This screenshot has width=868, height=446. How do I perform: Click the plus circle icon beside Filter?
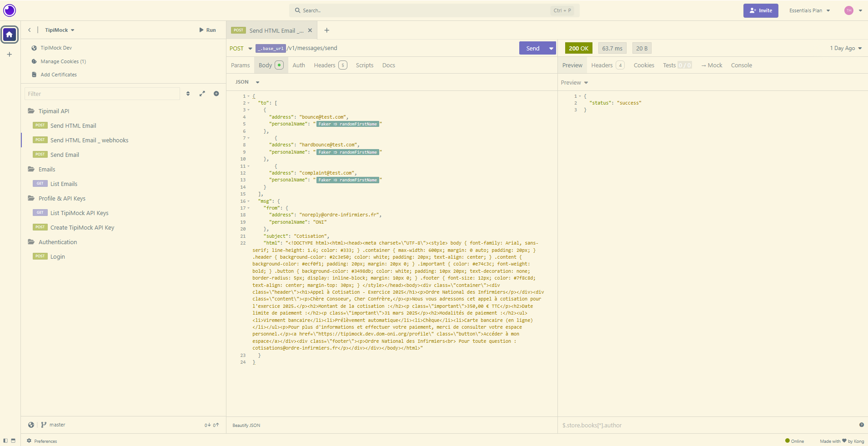(216, 94)
